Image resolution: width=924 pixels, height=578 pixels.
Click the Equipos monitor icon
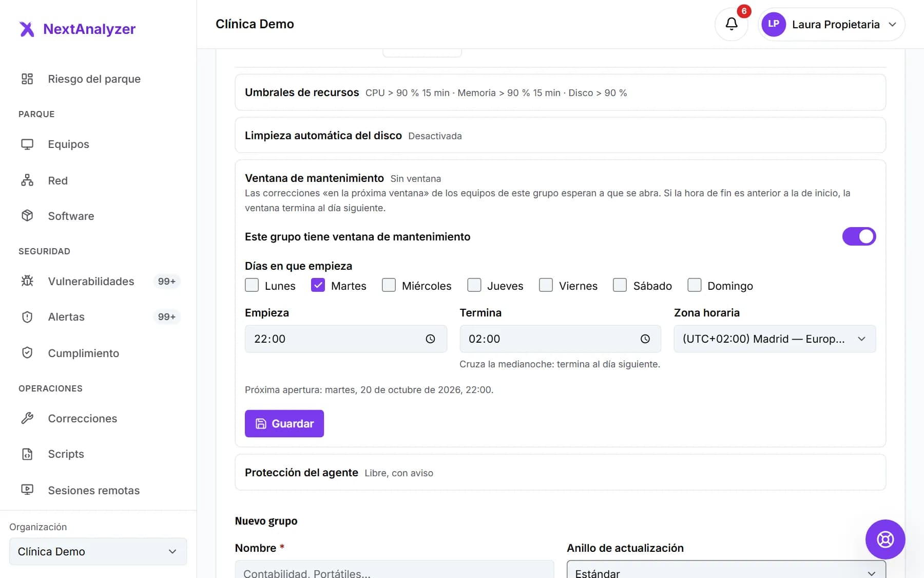pyautogui.click(x=27, y=144)
